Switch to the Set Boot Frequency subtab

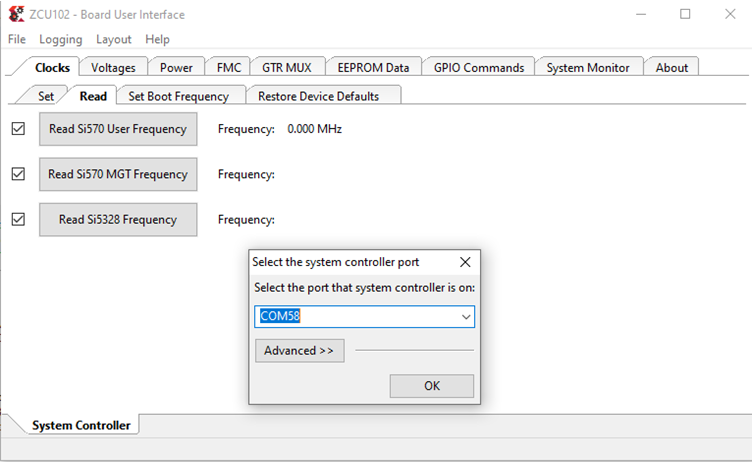point(179,96)
